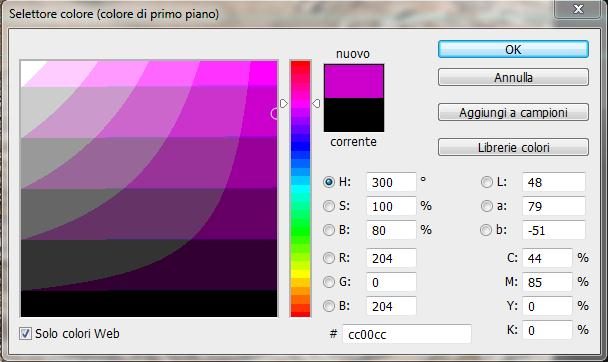Select the R red radio button
This screenshot has width=608, height=362.
click(x=329, y=258)
